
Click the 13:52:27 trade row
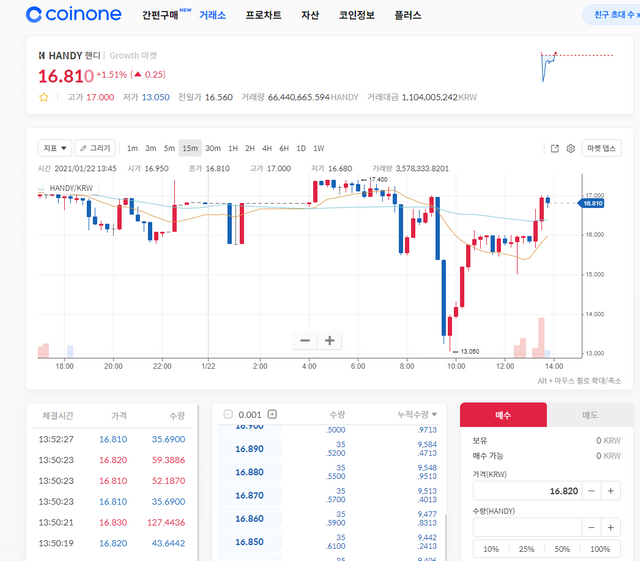[x=112, y=439]
